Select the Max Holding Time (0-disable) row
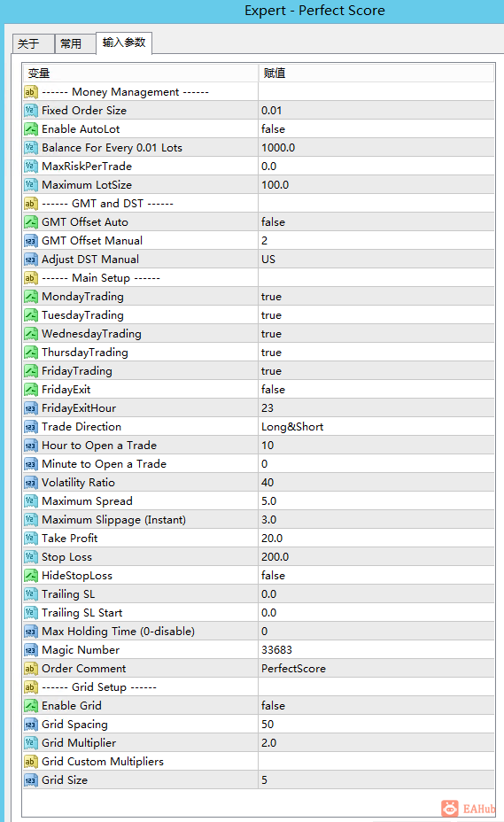Image resolution: width=504 pixels, height=822 pixels. coord(259,632)
